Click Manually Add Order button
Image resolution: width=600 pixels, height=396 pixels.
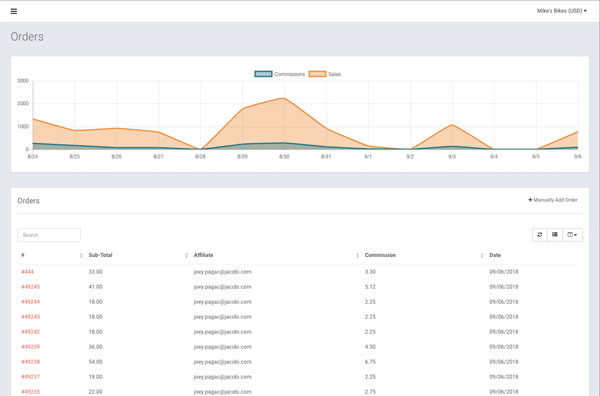tap(553, 200)
